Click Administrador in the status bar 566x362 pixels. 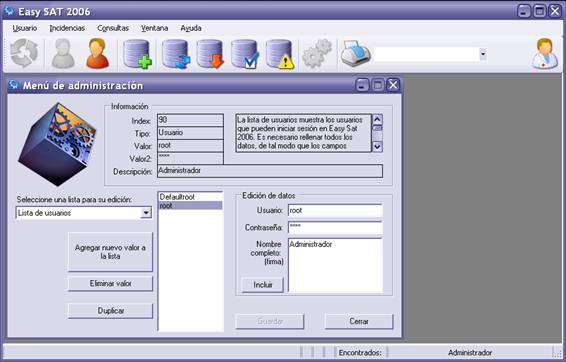tap(470, 353)
